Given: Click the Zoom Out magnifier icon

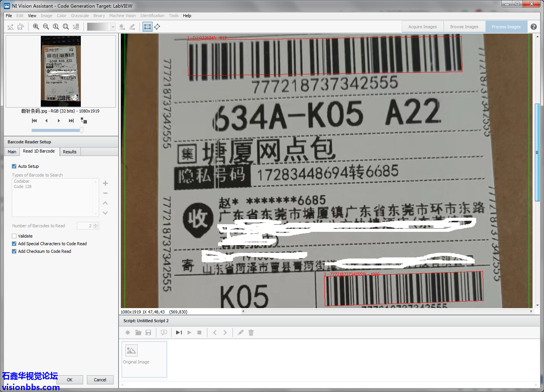Looking at the screenshot, I should (x=46, y=27).
